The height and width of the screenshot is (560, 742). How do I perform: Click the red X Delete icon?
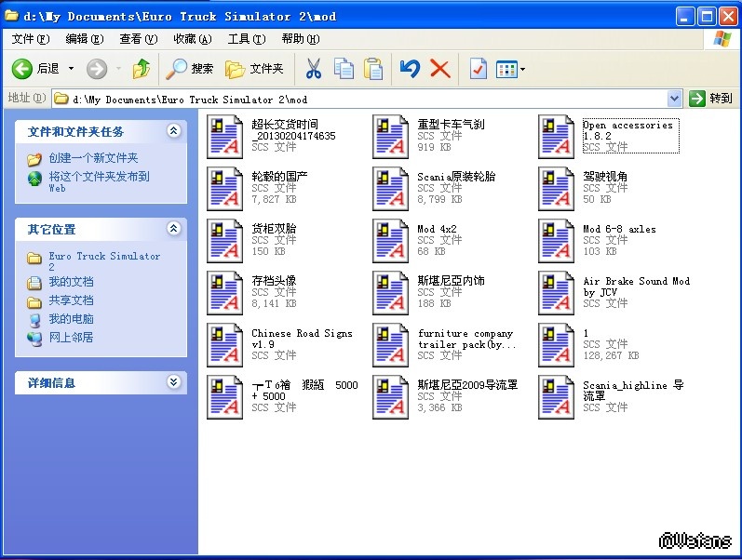(x=440, y=68)
